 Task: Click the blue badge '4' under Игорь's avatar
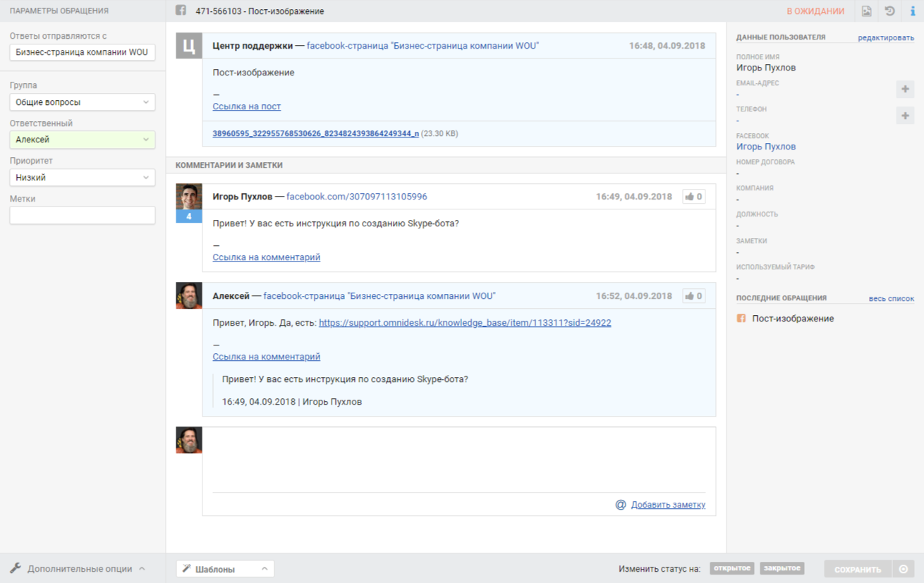189,216
